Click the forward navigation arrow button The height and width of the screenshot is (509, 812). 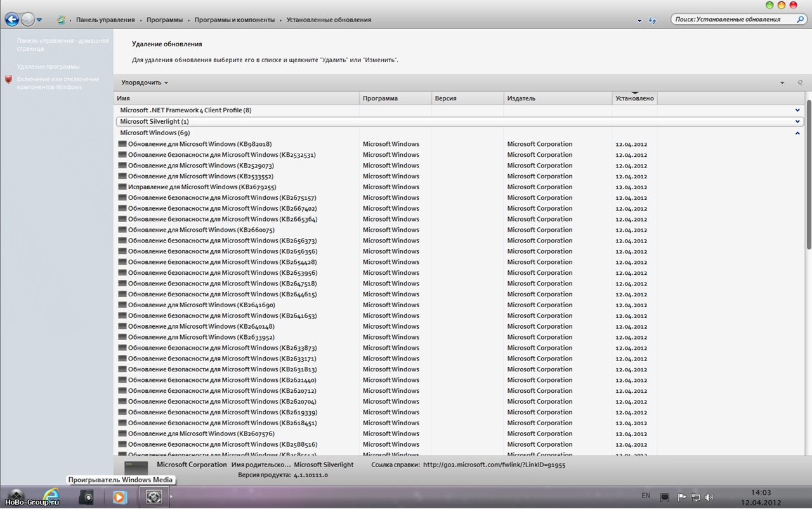click(x=28, y=20)
